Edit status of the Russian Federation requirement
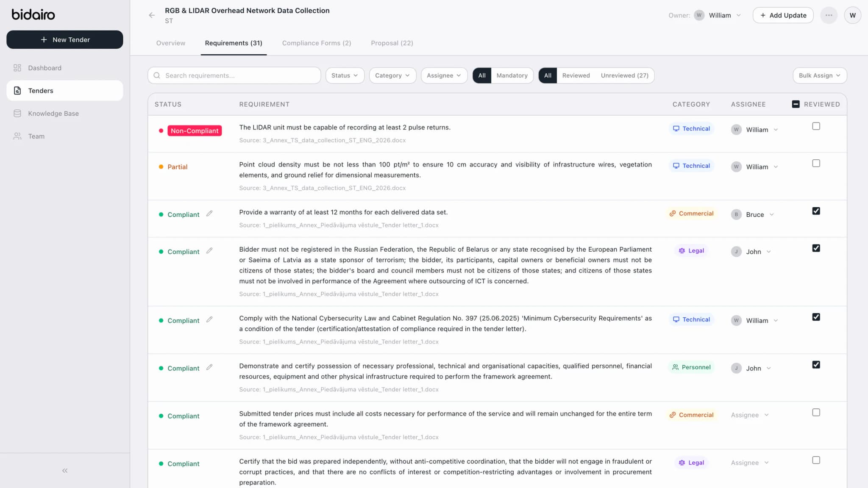Screen dimensions: 868x488 (x=209, y=251)
